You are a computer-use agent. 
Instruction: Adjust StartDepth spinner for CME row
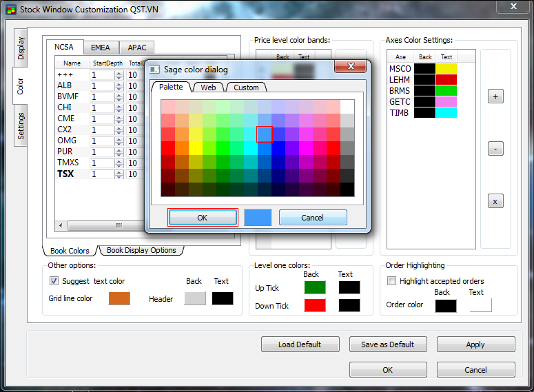(x=119, y=118)
